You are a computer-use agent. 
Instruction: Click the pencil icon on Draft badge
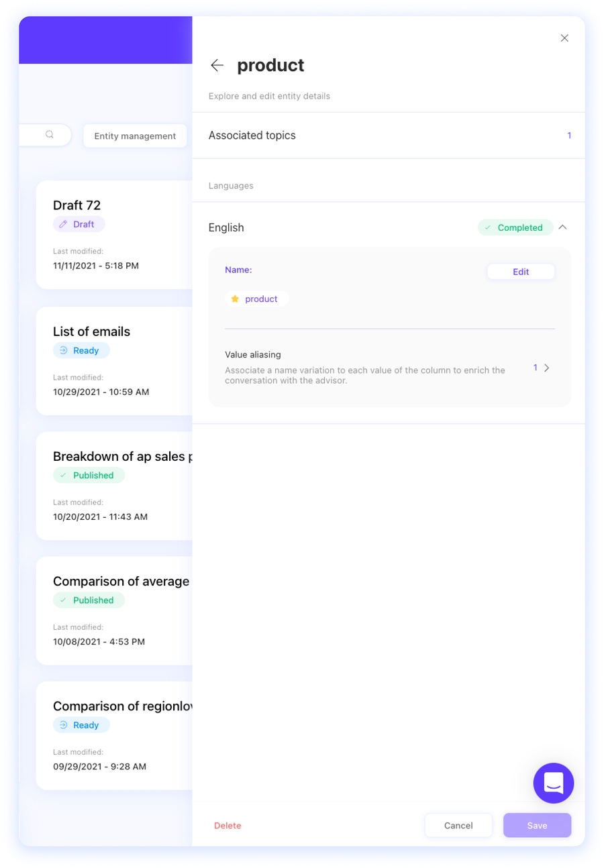click(64, 224)
